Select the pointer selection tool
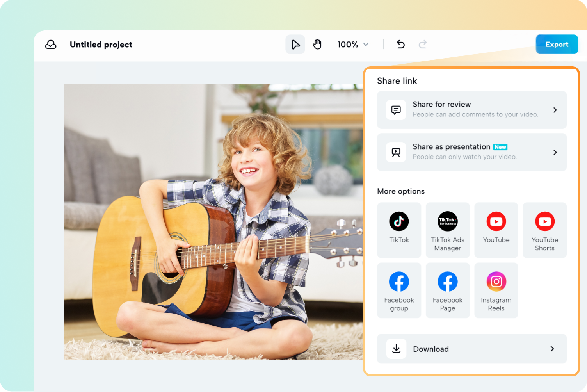This screenshot has height=392, width=587. click(295, 44)
